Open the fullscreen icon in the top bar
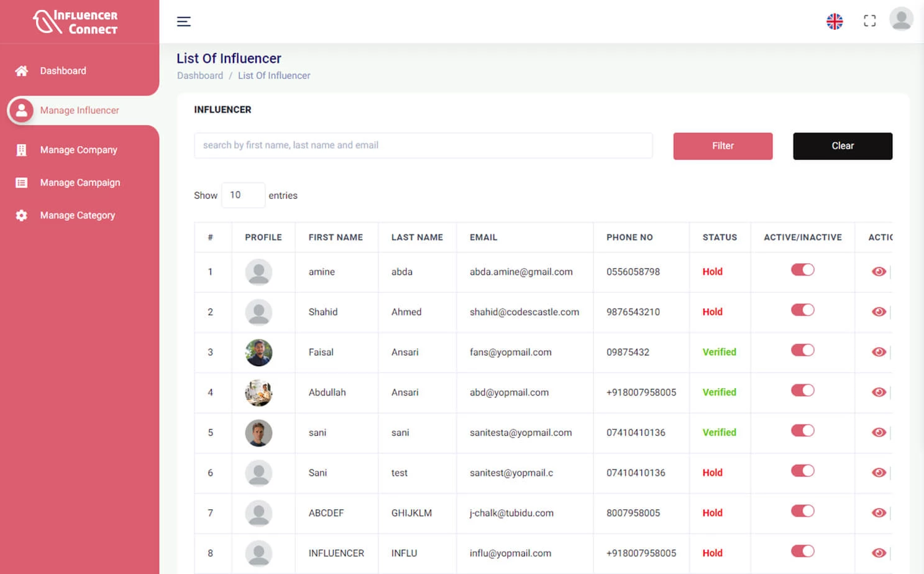924x574 pixels. tap(869, 20)
